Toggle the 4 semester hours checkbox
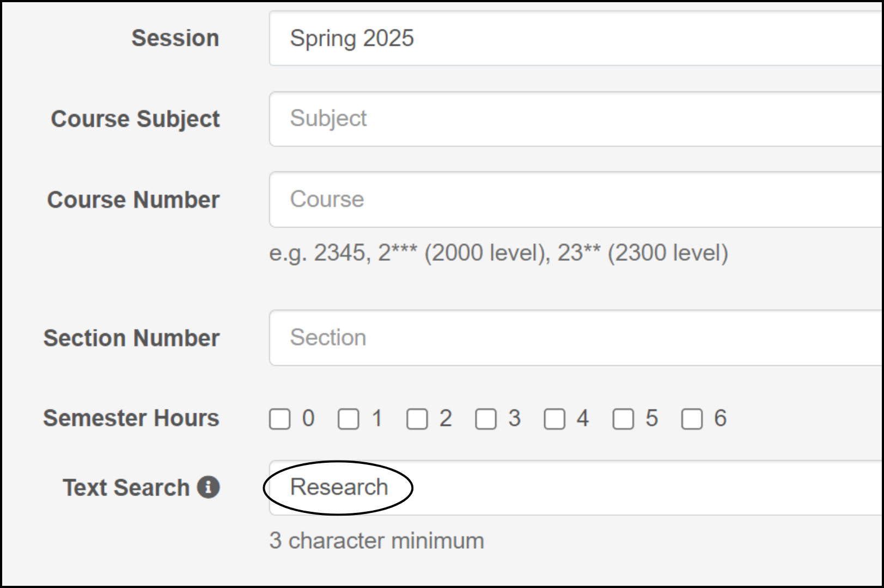 pos(554,419)
